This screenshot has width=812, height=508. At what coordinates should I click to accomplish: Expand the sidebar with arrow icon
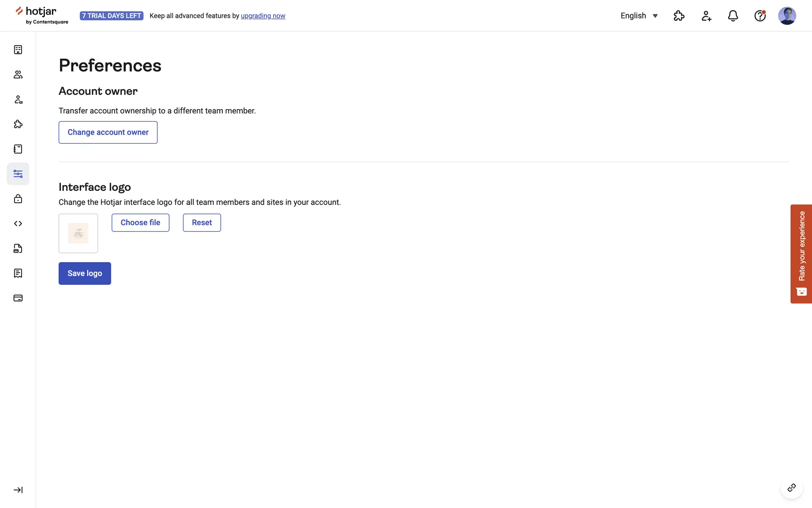click(x=18, y=490)
